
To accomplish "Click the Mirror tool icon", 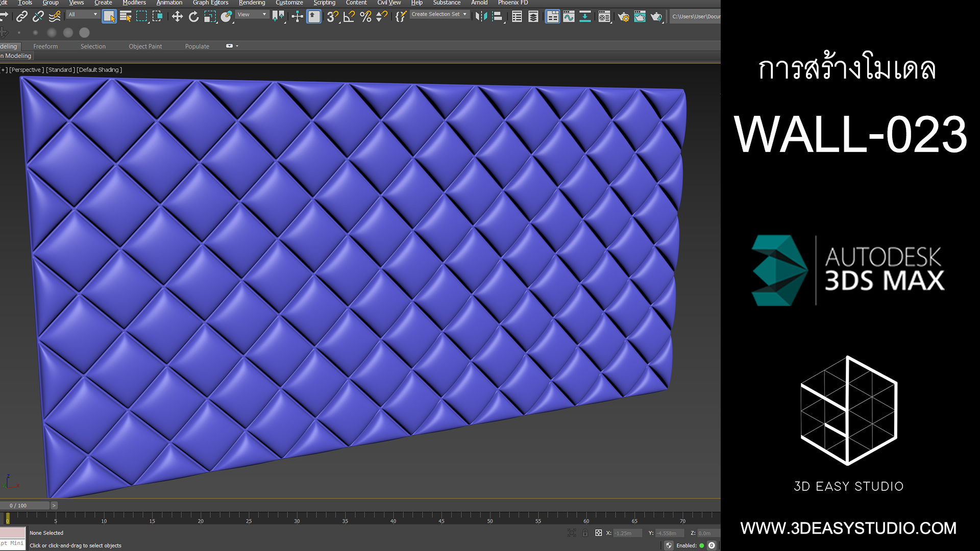I will click(x=481, y=17).
